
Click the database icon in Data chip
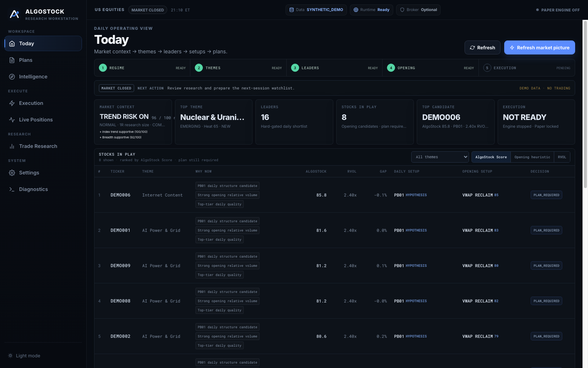point(291,10)
